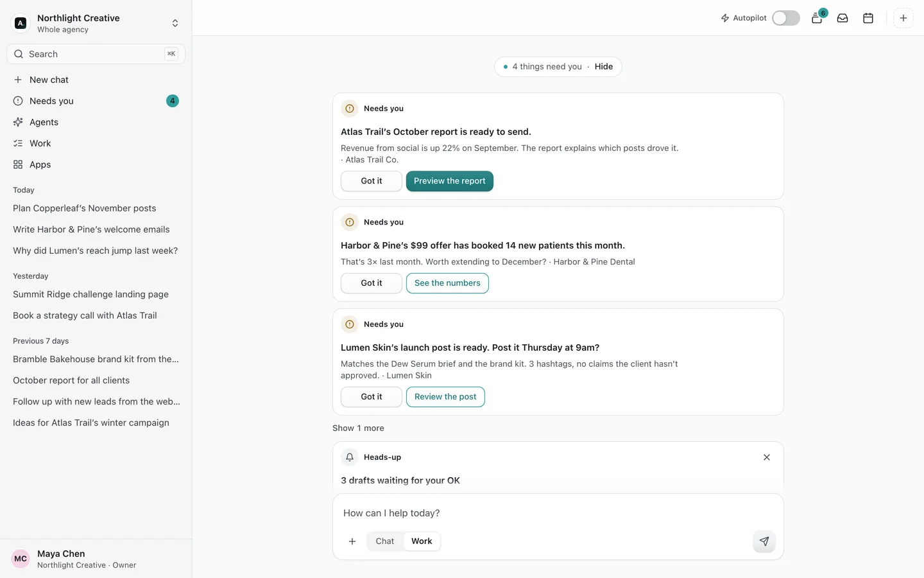Open Needs you in sidebar
Image resolution: width=924 pixels, height=578 pixels.
[96, 101]
